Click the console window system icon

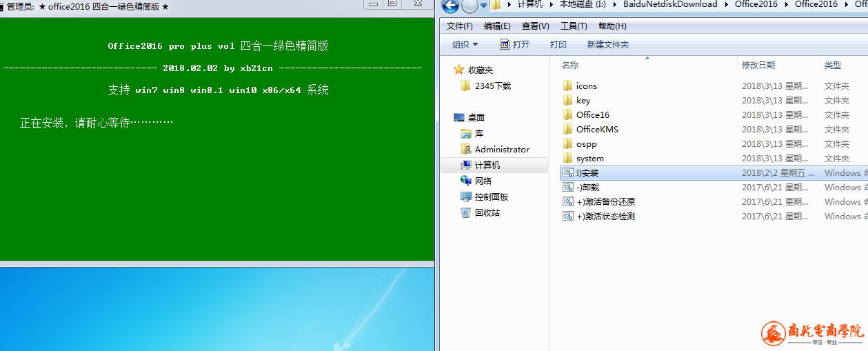click(2, 6)
